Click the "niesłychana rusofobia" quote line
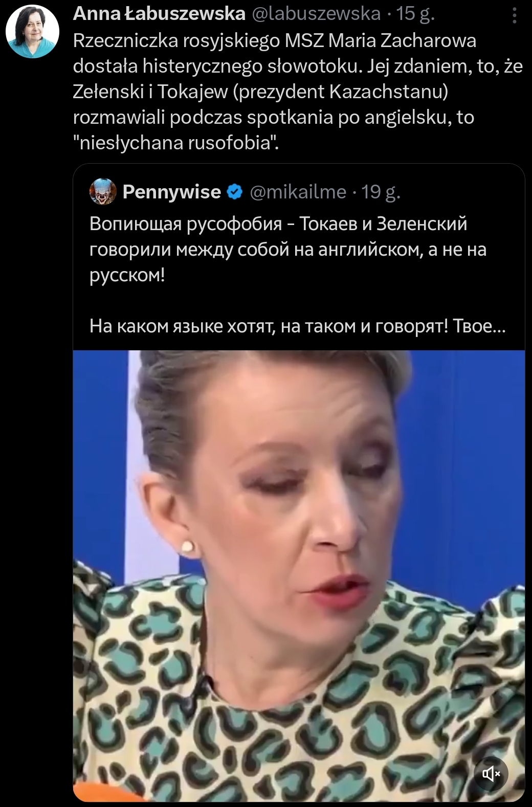532x807 pixels. click(176, 143)
